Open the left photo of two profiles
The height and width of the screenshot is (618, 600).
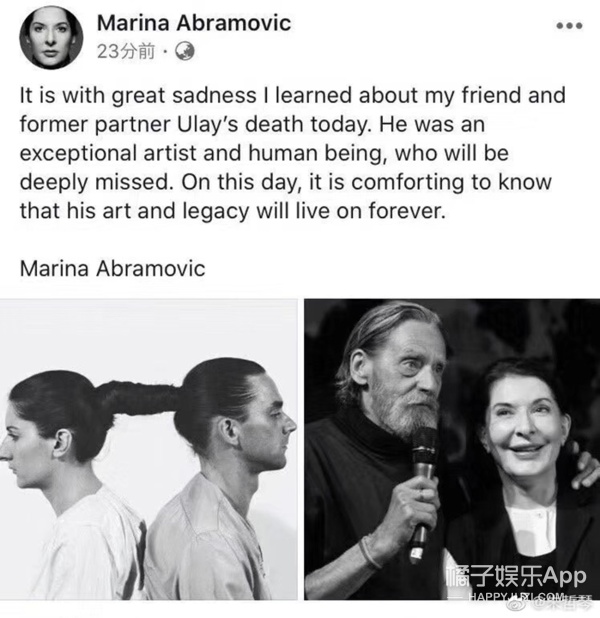(x=149, y=449)
